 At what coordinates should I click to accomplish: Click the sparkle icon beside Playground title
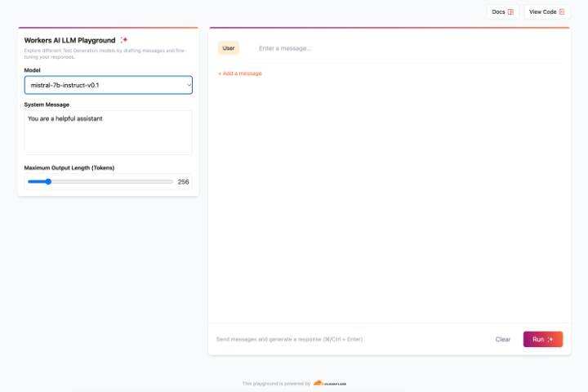coord(124,40)
